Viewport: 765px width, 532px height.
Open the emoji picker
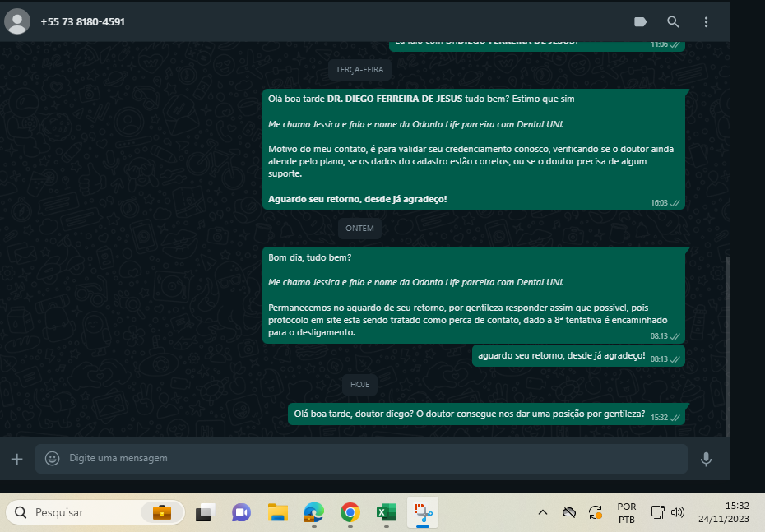point(52,458)
